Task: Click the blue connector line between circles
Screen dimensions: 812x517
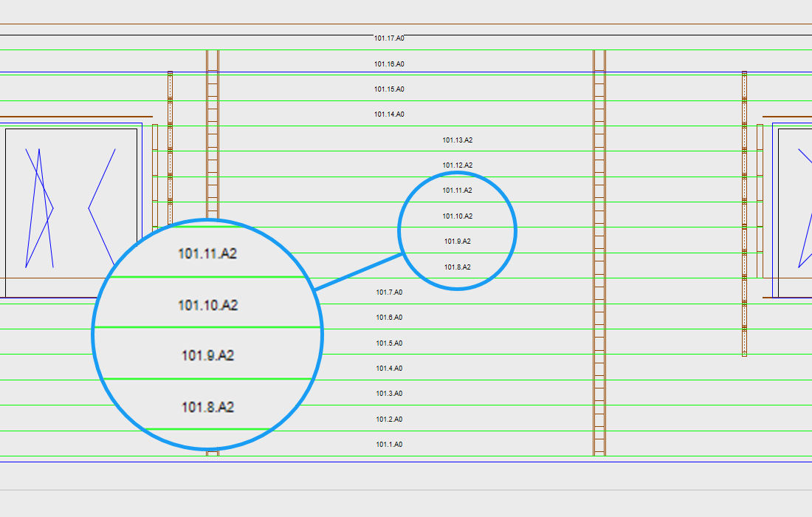Action: point(359,272)
